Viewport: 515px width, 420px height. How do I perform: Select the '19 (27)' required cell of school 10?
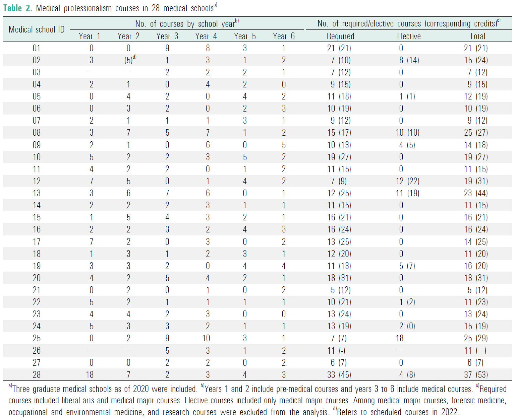point(339,157)
